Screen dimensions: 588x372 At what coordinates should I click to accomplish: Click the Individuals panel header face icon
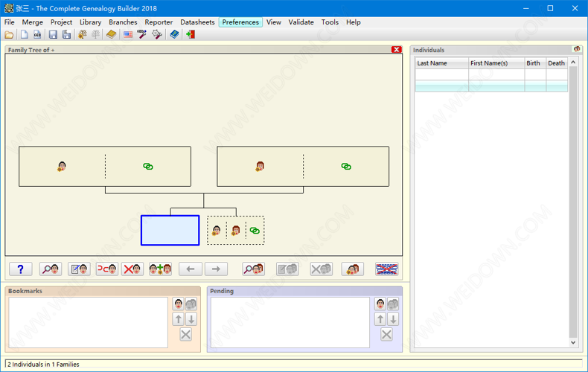coord(577,49)
